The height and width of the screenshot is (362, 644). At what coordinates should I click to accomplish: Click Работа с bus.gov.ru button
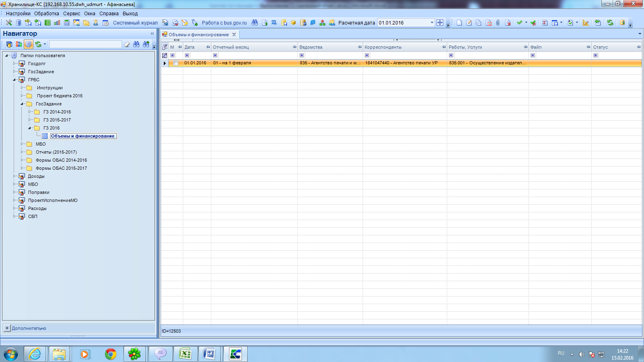[x=224, y=23]
